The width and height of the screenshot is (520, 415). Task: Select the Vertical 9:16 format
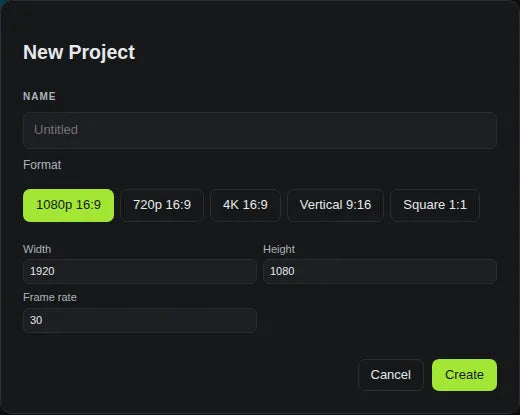coord(335,205)
